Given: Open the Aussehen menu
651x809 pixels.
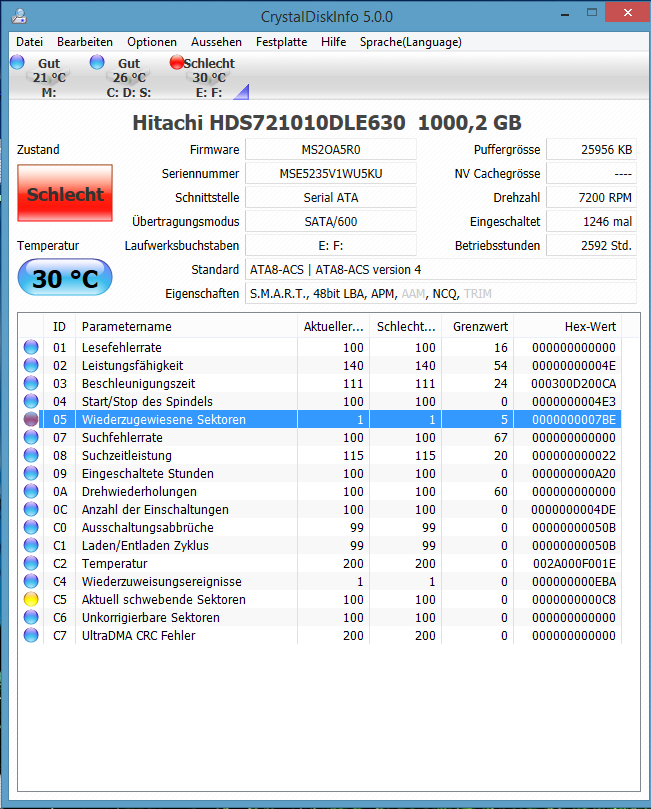Looking at the screenshot, I should click(x=216, y=42).
